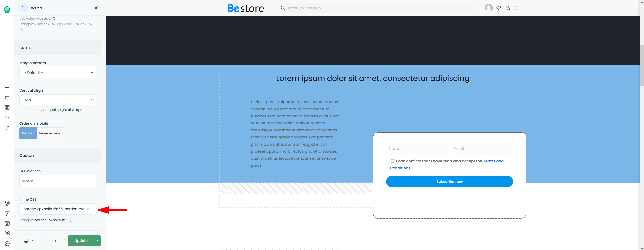Open the templates icon in sidebar

7,108
